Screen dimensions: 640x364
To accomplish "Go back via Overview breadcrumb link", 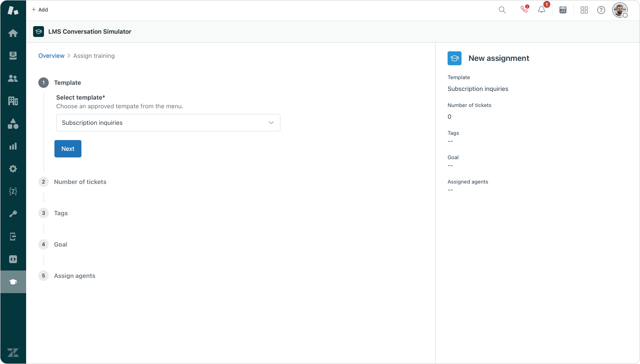I will [51, 56].
